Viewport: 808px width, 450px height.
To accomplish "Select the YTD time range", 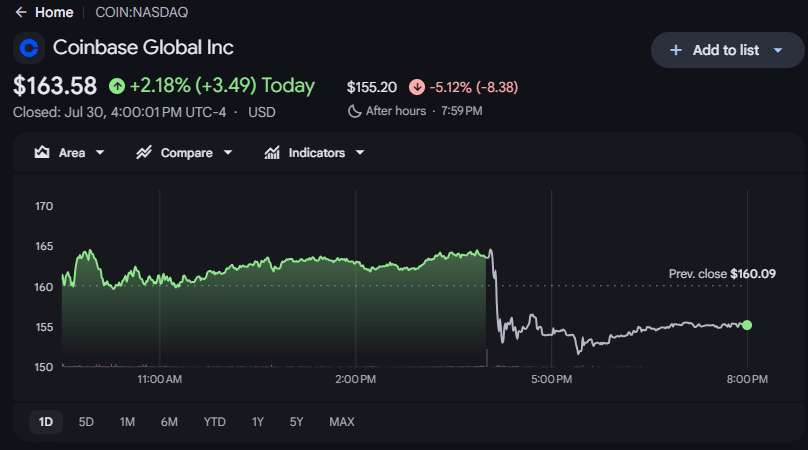I will click(x=214, y=422).
